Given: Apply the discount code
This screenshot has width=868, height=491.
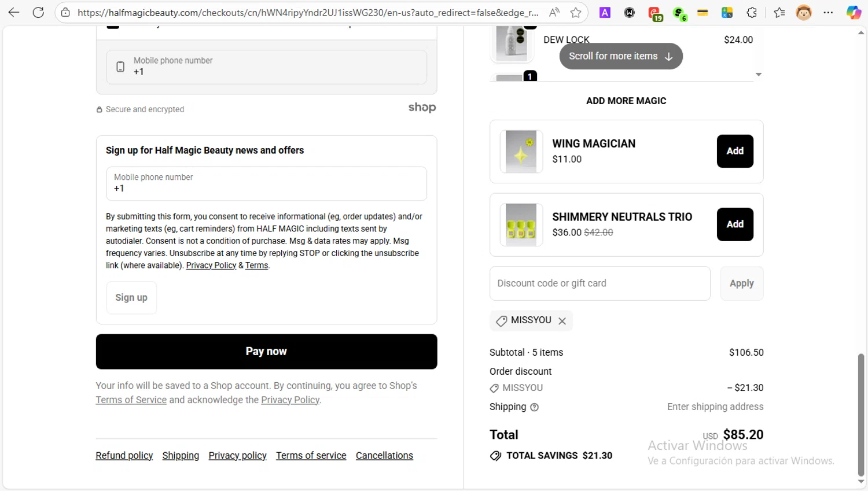Looking at the screenshot, I should [741, 283].
